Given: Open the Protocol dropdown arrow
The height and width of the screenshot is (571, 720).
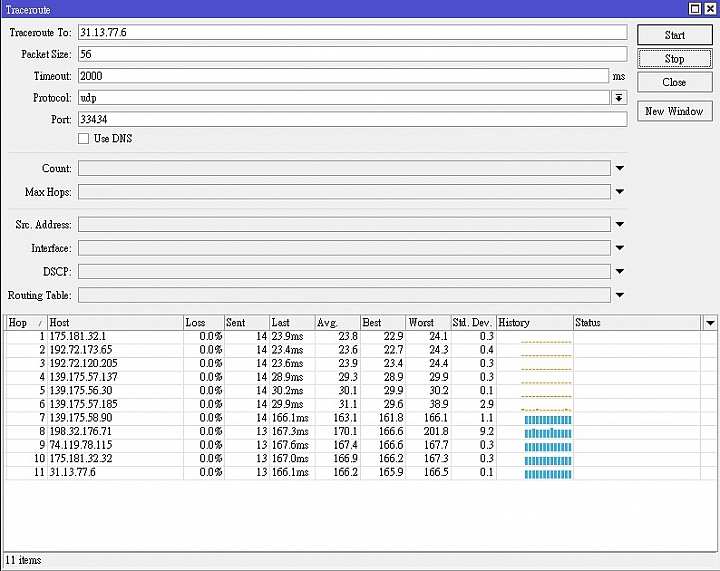Looking at the screenshot, I should pyautogui.click(x=619, y=98).
